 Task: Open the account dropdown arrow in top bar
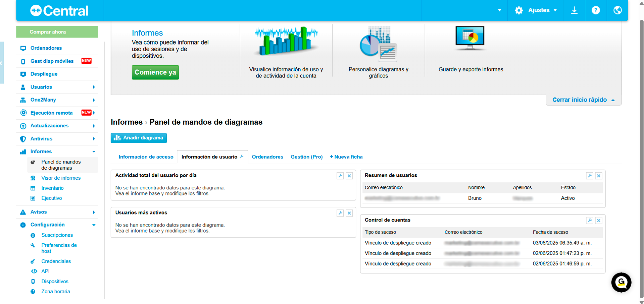[500, 10]
